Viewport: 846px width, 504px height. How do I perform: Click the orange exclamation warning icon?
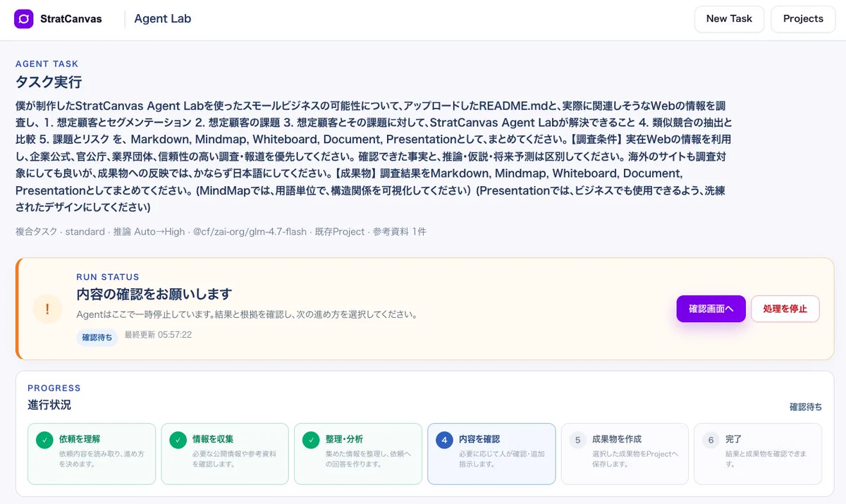pos(47,309)
